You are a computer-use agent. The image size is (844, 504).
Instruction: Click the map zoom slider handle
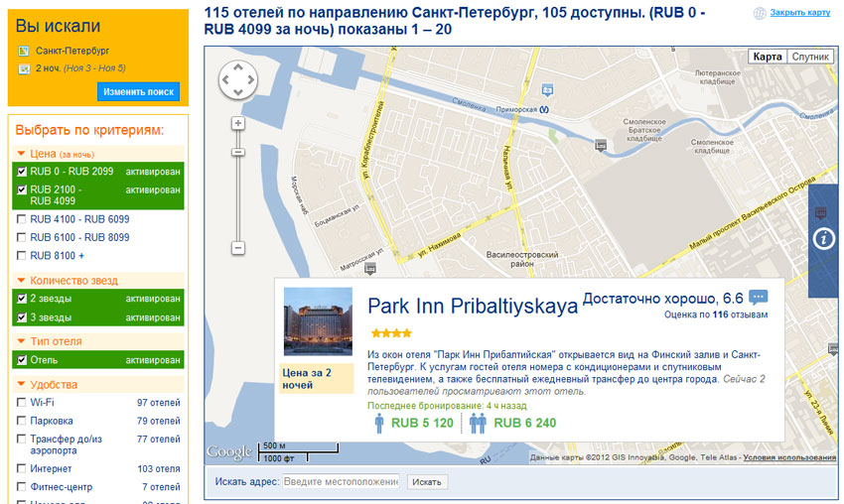(238, 152)
